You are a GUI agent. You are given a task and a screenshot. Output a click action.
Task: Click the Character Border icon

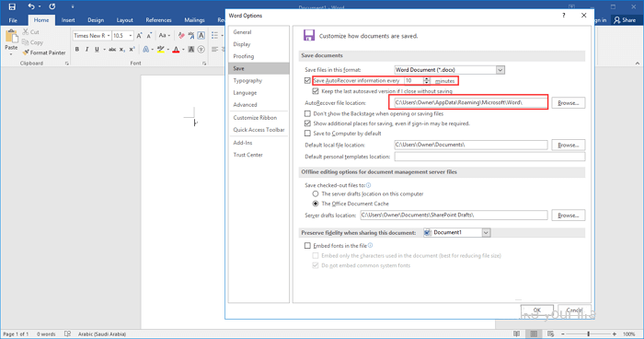click(x=201, y=36)
